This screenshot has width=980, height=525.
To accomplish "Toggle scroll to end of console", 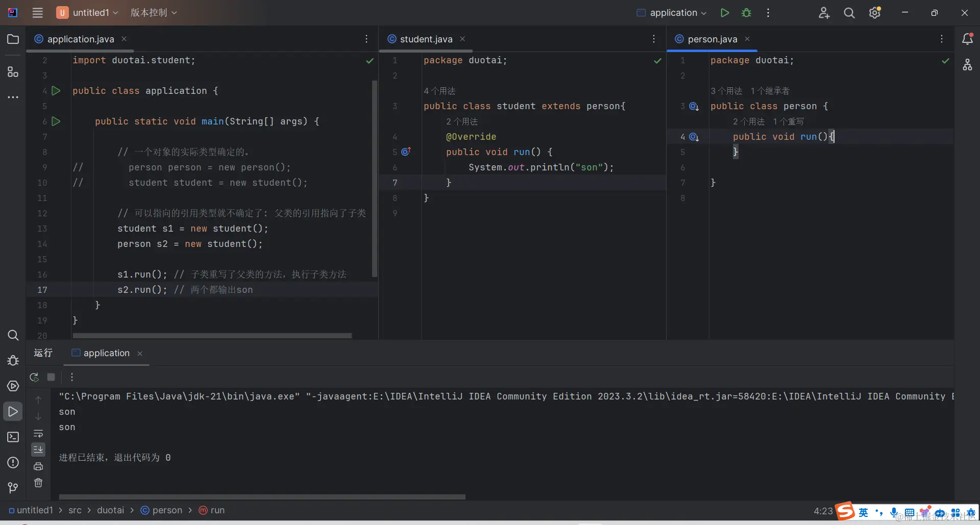I will pyautogui.click(x=38, y=449).
